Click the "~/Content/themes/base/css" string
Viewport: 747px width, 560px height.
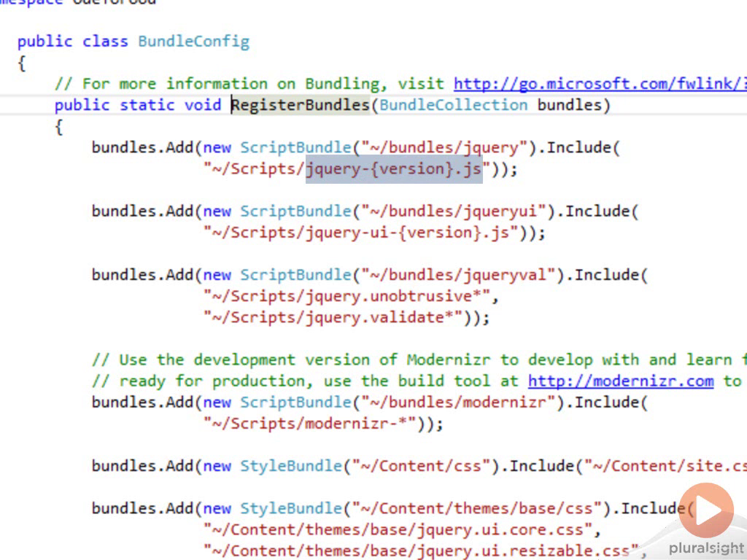477,508
